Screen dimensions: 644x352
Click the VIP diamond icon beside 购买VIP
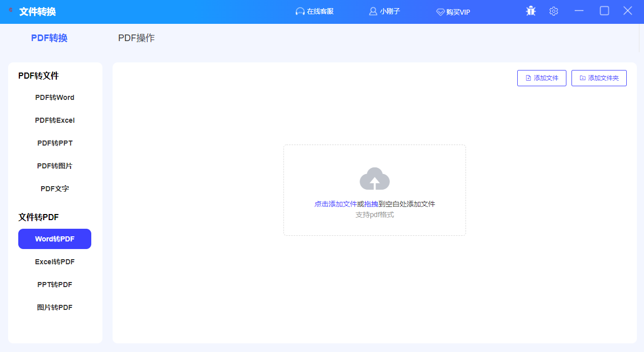(x=440, y=11)
